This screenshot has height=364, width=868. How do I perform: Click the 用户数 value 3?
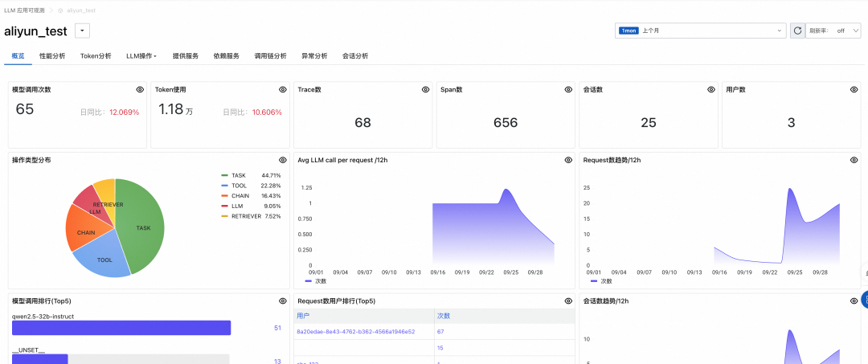click(791, 123)
